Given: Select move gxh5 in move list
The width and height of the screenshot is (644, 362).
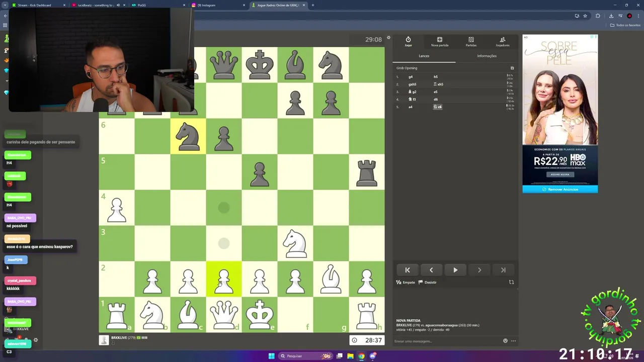Looking at the screenshot, I should point(412,84).
